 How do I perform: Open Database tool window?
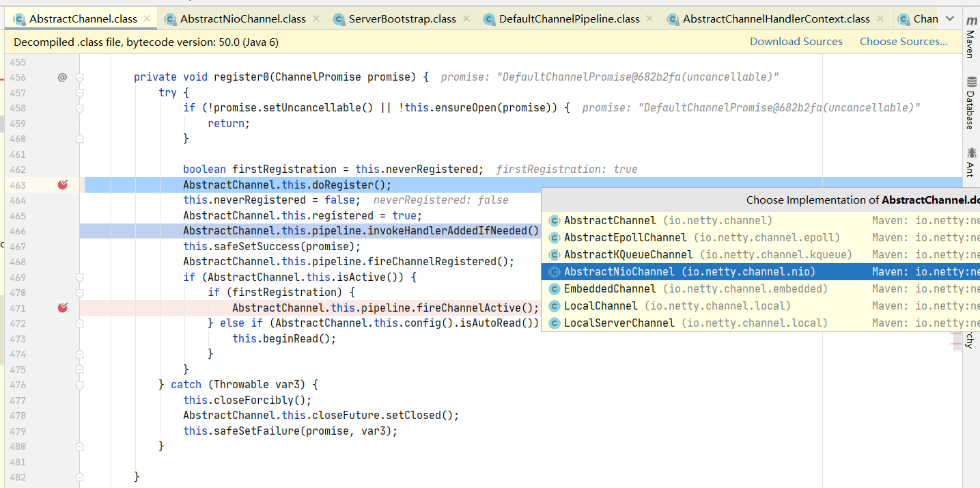[970, 104]
